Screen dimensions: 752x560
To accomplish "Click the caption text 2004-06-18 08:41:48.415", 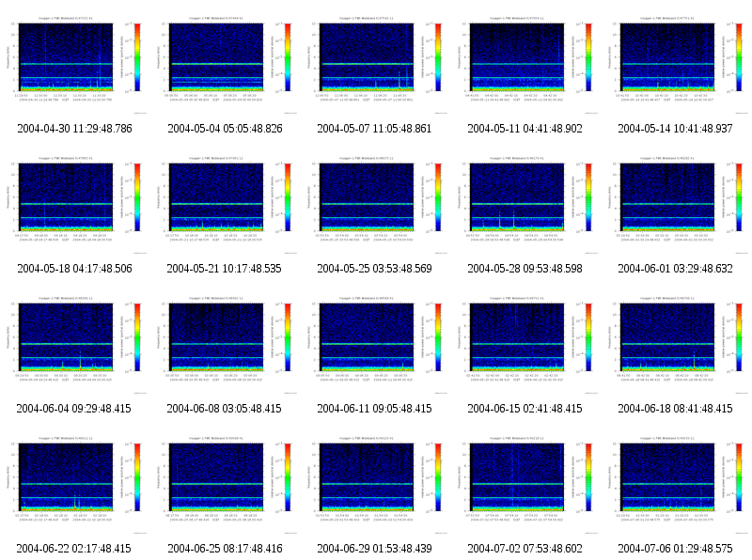I will (x=675, y=409).
